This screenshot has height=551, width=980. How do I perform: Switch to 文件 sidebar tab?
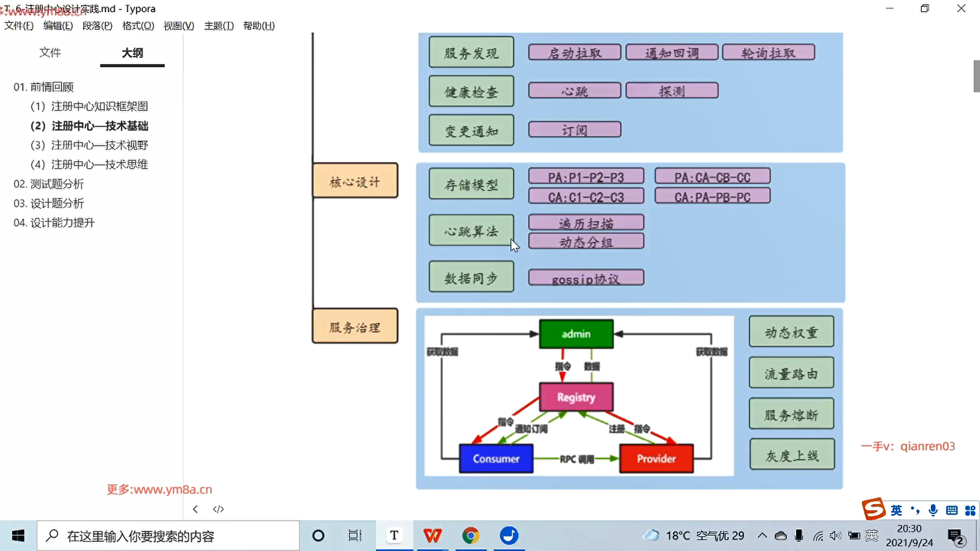50,53
